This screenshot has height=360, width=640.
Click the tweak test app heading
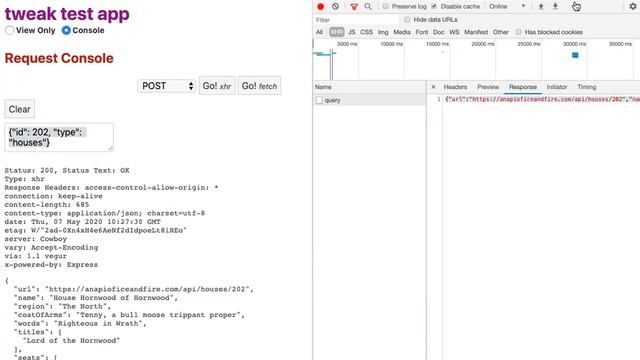pos(67,13)
